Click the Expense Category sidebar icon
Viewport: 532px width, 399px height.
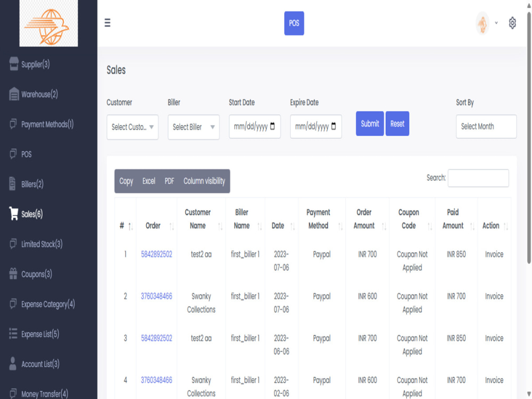[13, 303]
